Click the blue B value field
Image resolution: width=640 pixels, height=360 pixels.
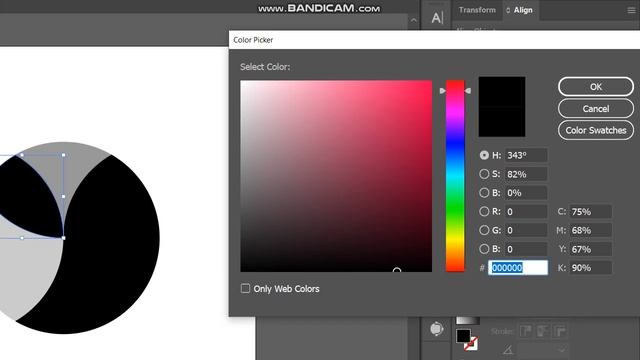pos(526,249)
